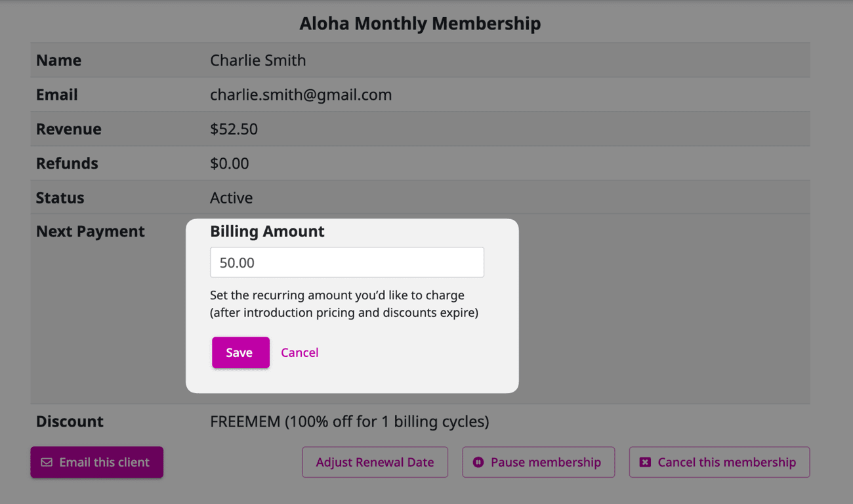Click the envelope icon on Email this client
This screenshot has height=504, width=853.
click(47, 462)
